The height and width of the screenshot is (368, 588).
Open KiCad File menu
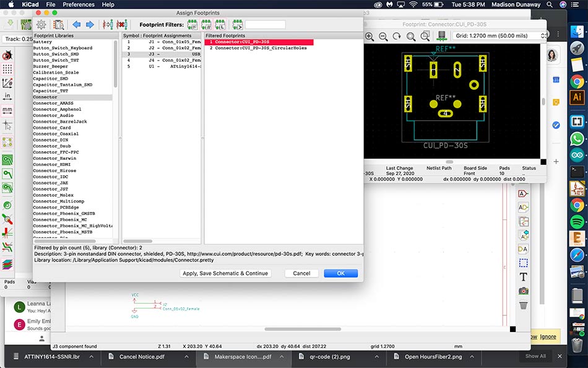pyautogui.click(x=51, y=4)
